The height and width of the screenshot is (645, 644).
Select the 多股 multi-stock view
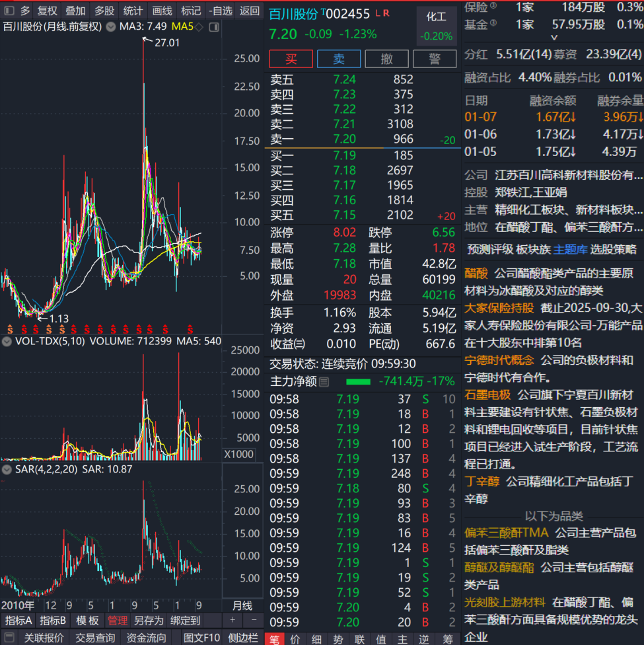[x=104, y=11]
